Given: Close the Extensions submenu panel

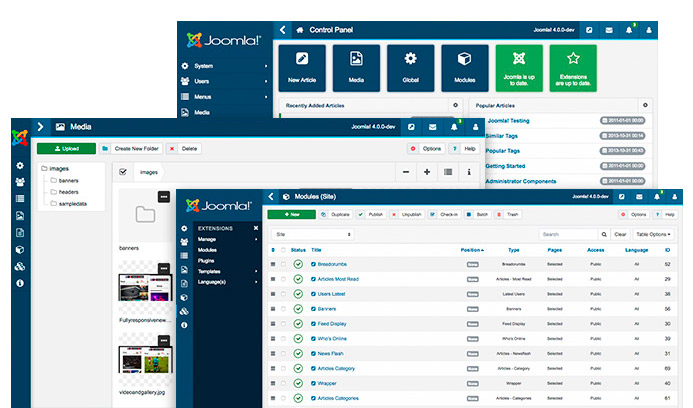Looking at the screenshot, I should [255, 228].
